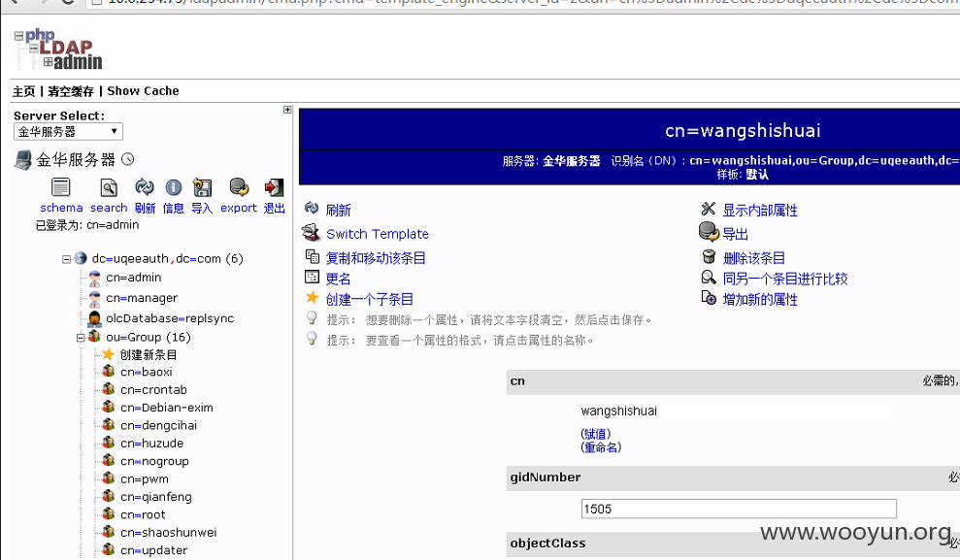Click the 赋值 link under cn value
This screenshot has width=960, height=560.
596,434
